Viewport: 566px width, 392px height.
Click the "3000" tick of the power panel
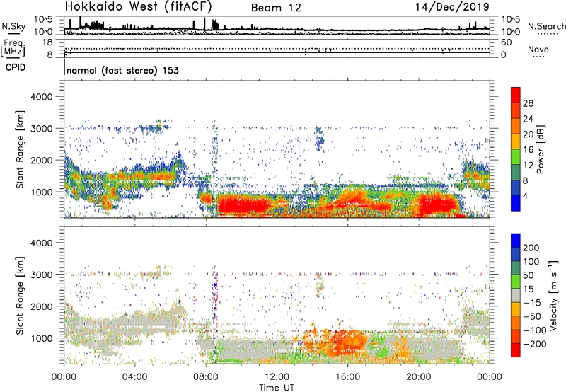41,129
